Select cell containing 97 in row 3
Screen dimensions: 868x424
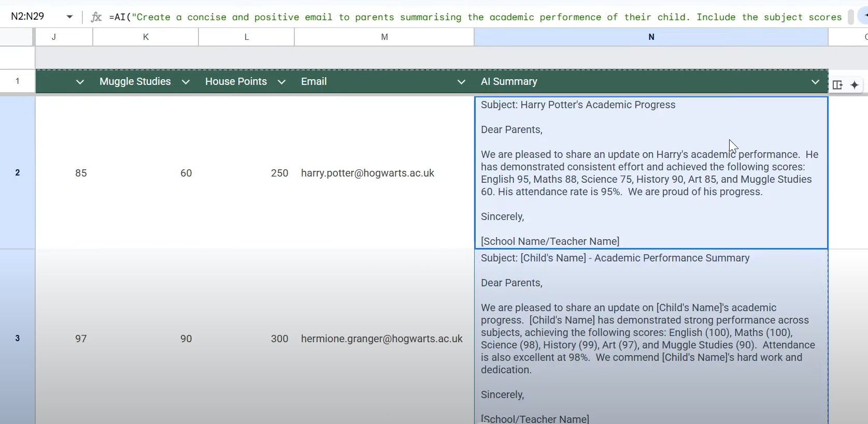coord(64,339)
